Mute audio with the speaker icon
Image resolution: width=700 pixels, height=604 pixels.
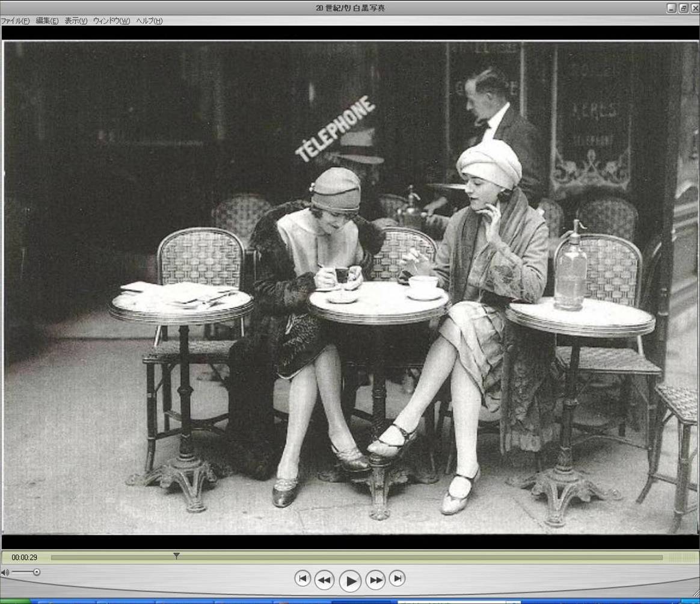(5, 572)
